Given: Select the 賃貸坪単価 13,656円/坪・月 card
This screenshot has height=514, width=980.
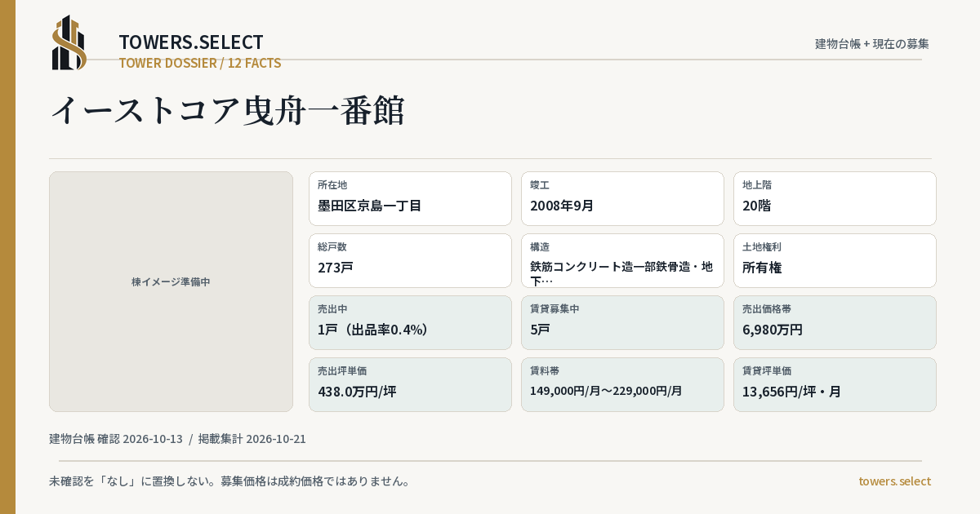Looking at the screenshot, I should tap(835, 384).
